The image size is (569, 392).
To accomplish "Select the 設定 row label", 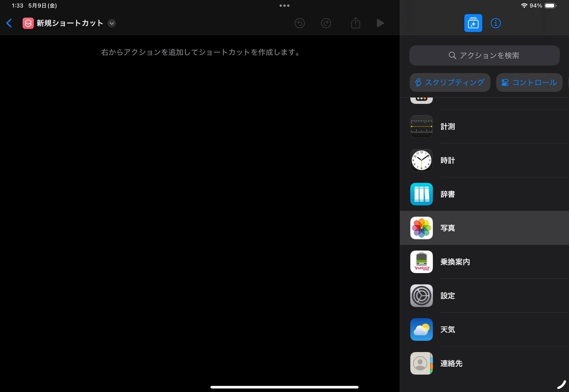I will (448, 296).
